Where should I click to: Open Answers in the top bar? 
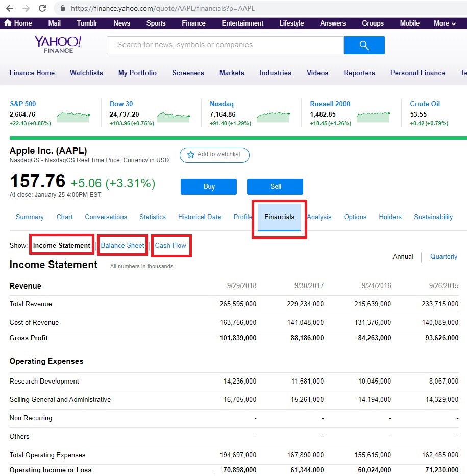coord(333,23)
